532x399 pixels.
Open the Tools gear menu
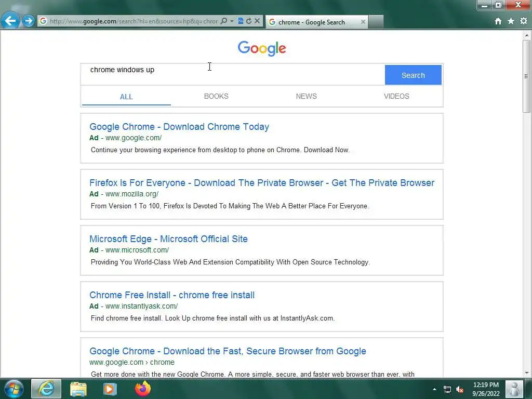click(524, 21)
